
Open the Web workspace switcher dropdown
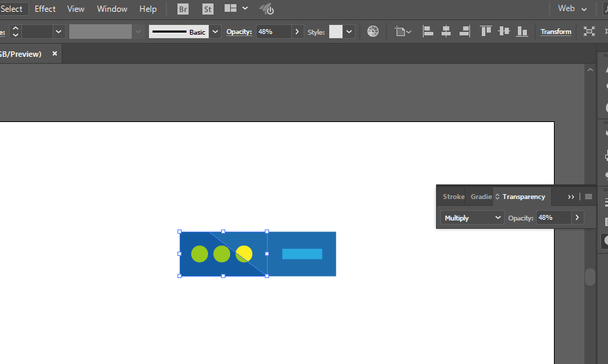pos(573,9)
